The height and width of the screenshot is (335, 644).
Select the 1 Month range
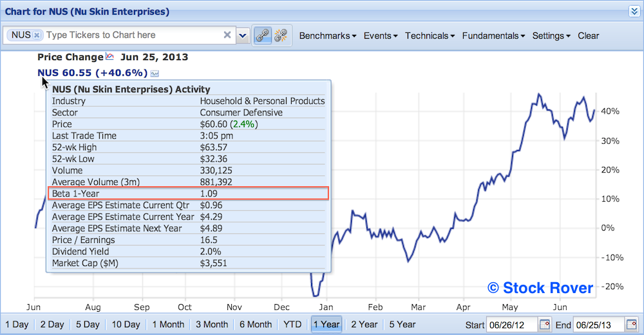168,324
